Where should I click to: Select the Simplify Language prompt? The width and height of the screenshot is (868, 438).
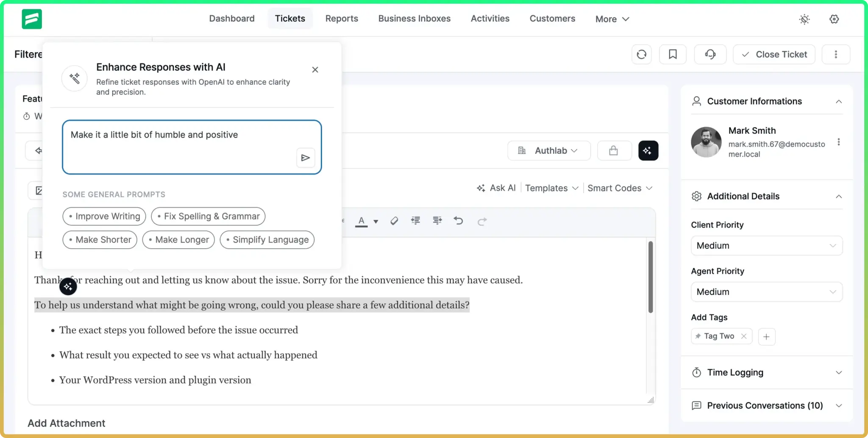267,239
